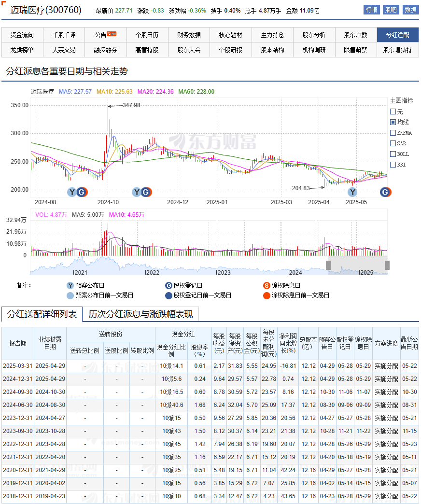
Task: Open the 股东分析 tab
Action: [314, 35]
